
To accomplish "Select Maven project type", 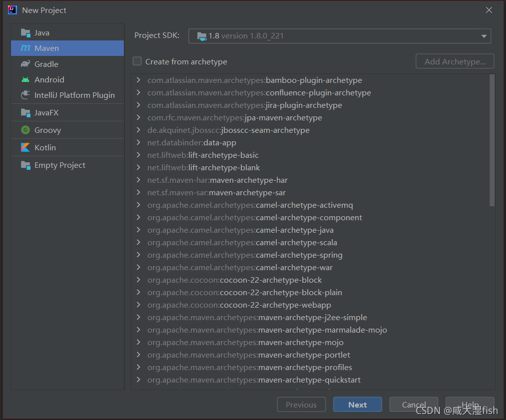I will (x=67, y=48).
